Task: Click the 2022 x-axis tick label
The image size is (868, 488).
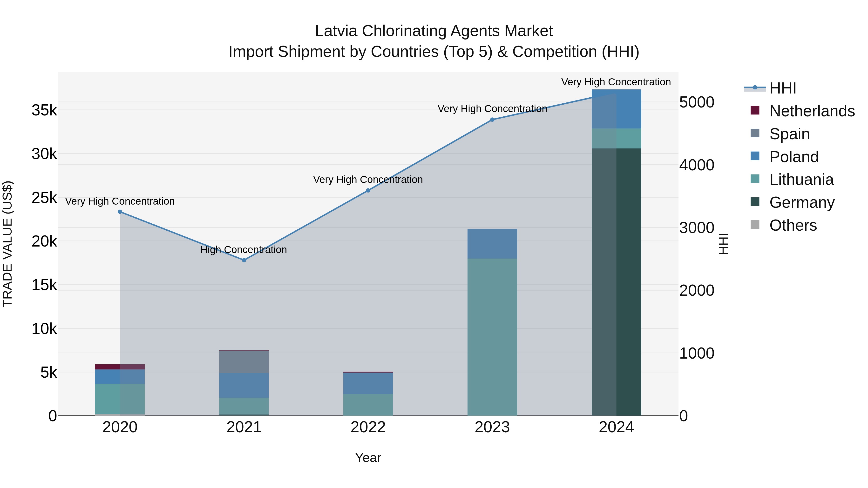Action: click(x=368, y=427)
